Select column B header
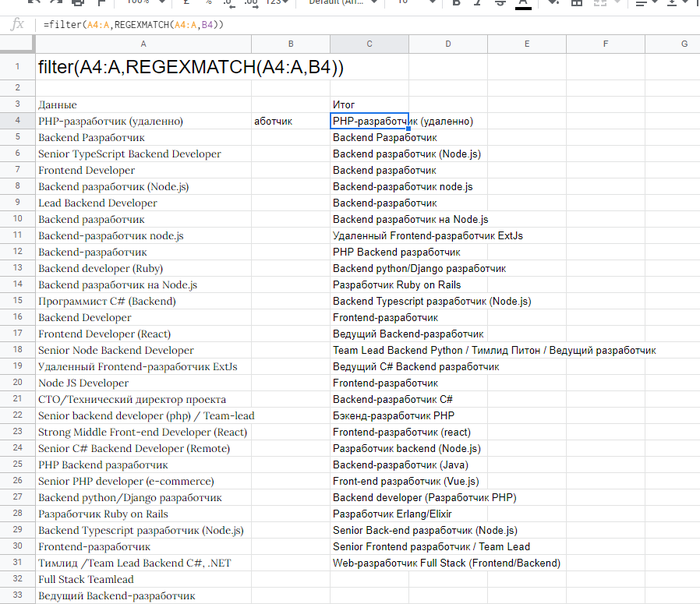 [x=290, y=44]
